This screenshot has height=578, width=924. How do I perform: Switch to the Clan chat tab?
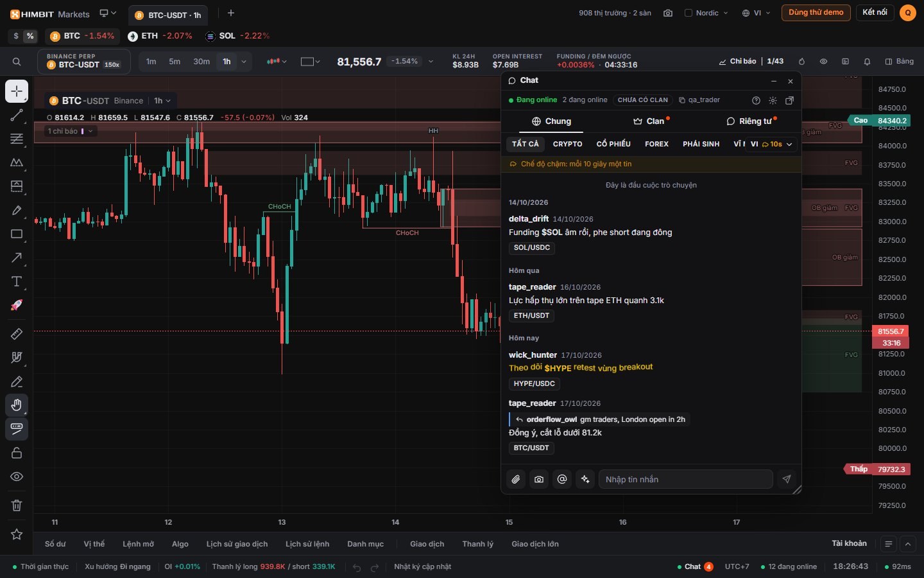point(651,121)
